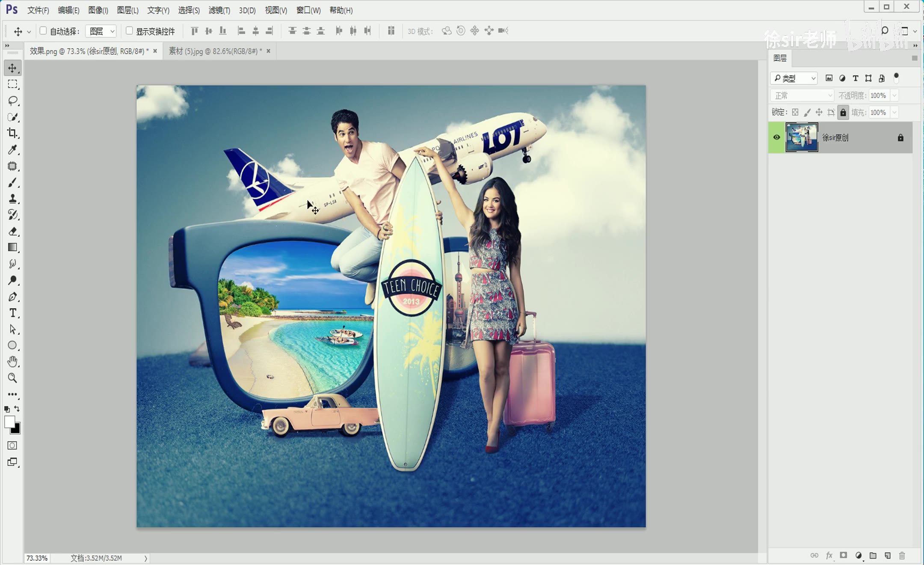Select the Pen tool
The height and width of the screenshot is (565, 924).
click(12, 297)
